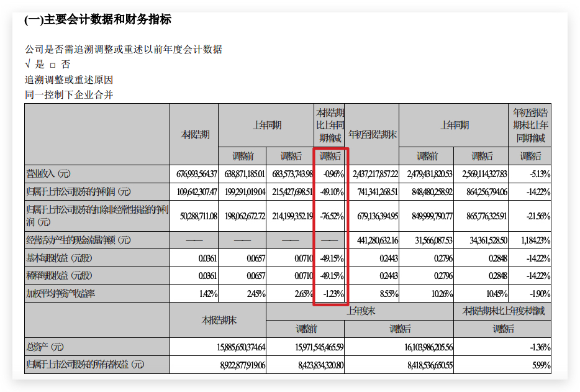580x392 pixels.
Task: Click the value 638,871,185.01
Action: click(x=245, y=173)
